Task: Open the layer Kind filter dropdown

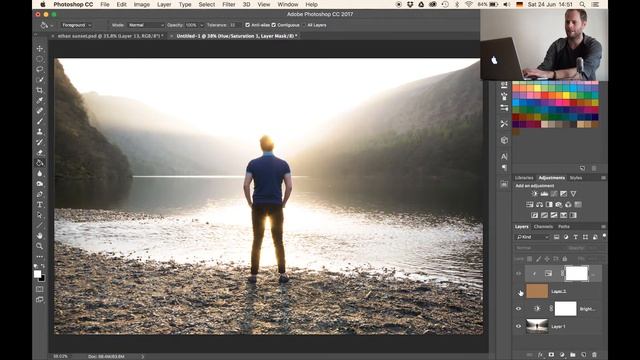Action: (532, 237)
